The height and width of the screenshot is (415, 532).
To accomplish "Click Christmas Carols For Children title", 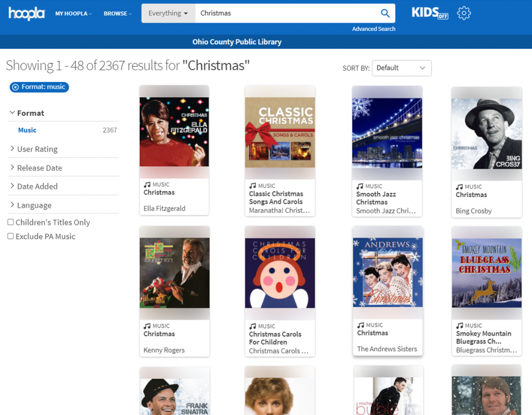I will click(275, 338).
